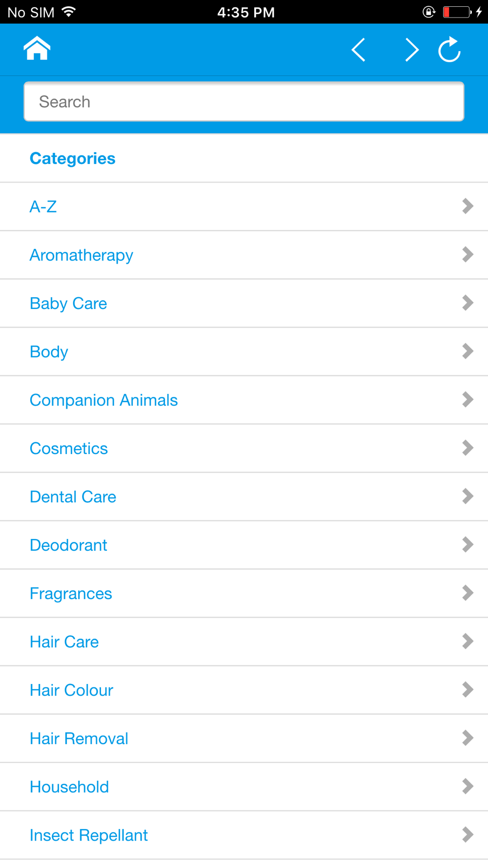This screenshot has height=868, width=488.
Task: Expand the Aromatherapy chevron arrow
Action: 468,254
